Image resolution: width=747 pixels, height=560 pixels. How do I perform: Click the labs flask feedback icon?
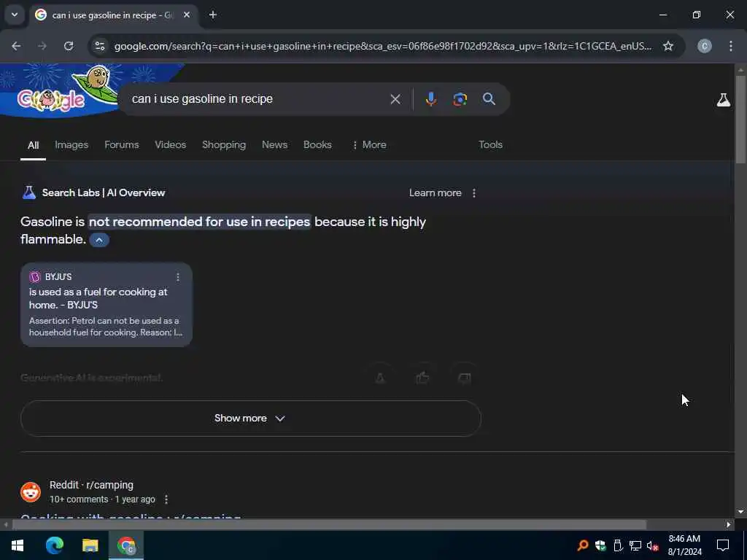pyautogui.click(x=379, y=378)
